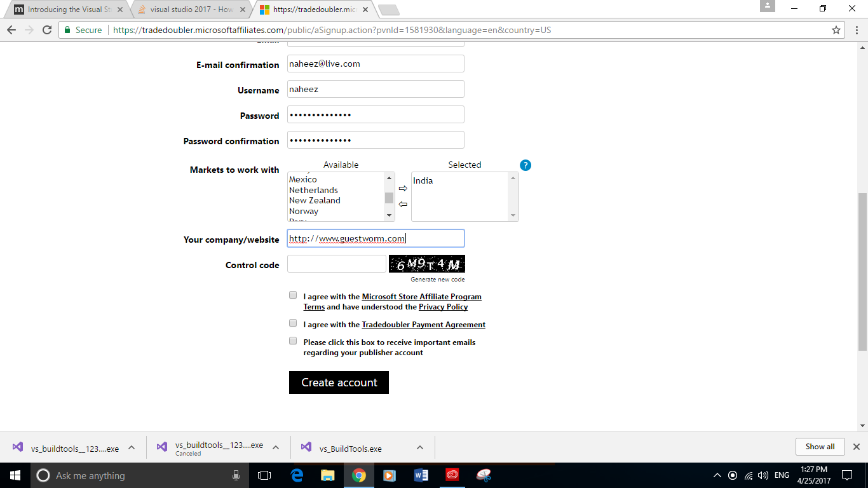
Task: Click Cortana Ask me anything search box
Action: click(140, 475)
